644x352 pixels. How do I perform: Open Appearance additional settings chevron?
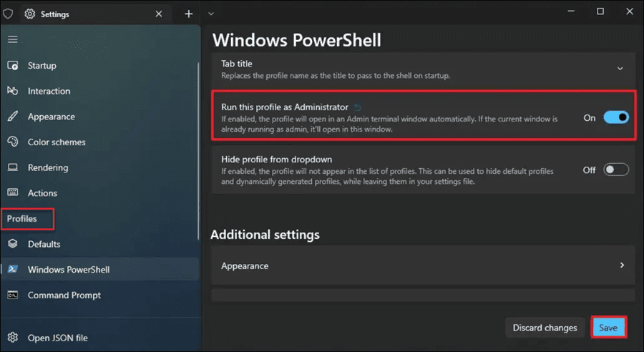pos(622,265)
